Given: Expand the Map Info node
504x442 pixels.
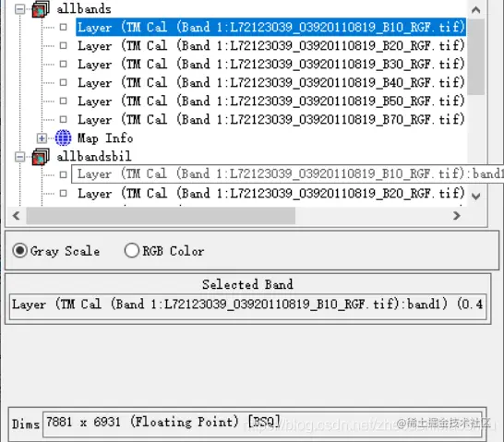Looking at the screenshot, I should [x=42, y=138].
